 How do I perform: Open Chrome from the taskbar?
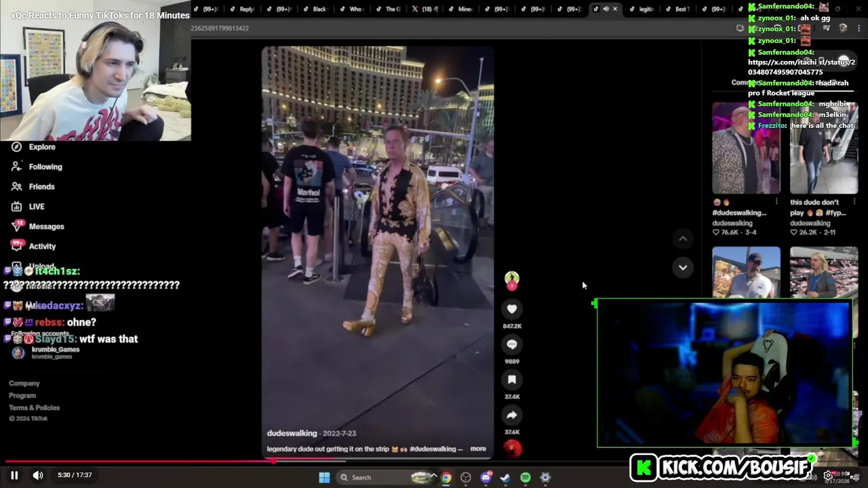click(446, 477)
